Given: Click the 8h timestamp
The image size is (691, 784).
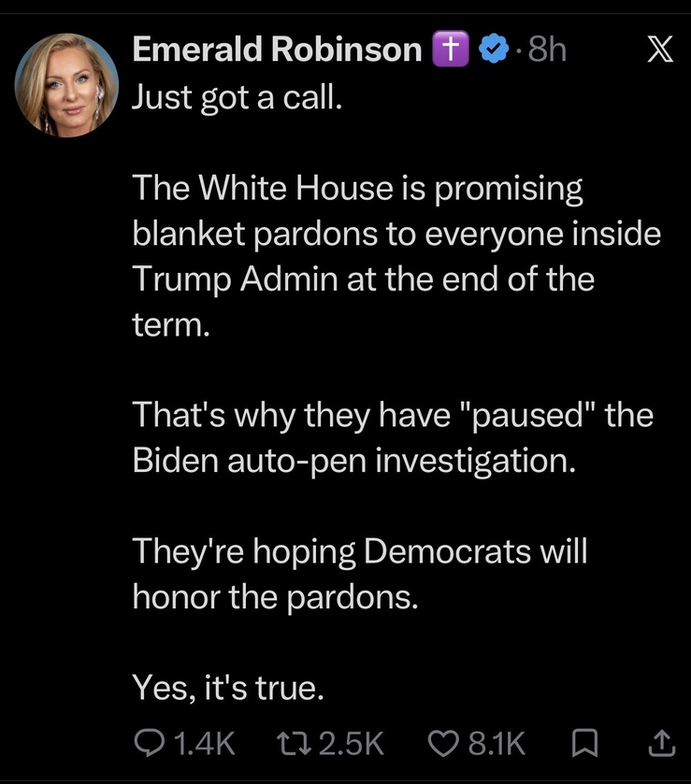Looking at the screenshot, I should pos(547,50).
